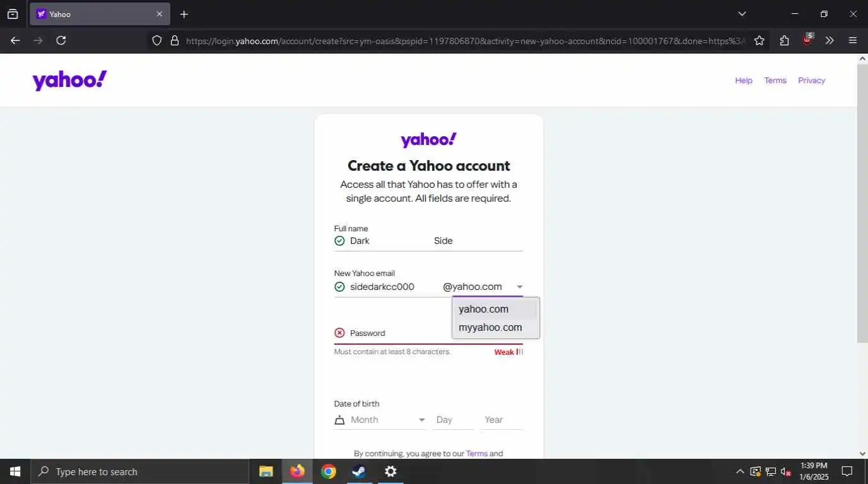The image size is (868, 484).
Task: Click the taskbar search box
Action: [x=139, y=471]
